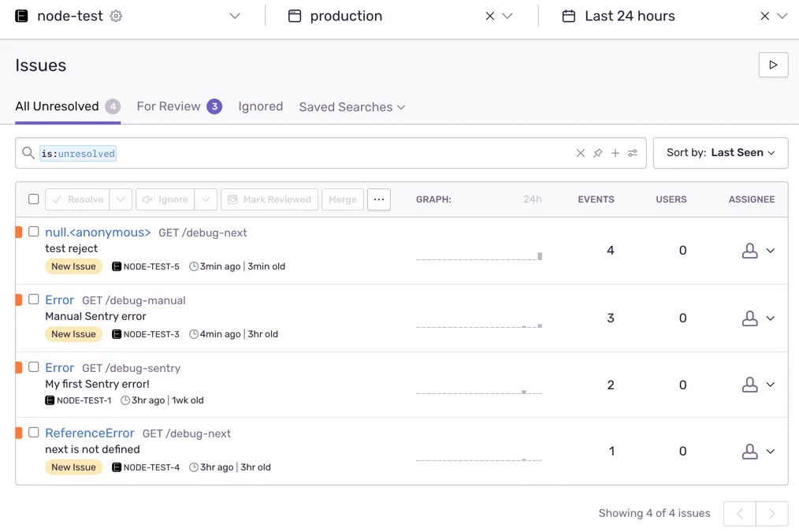This screenshot has height=532, width=799.
Task: Select the null.<anonymous> issue checkbox
Action: coord(34,232)
